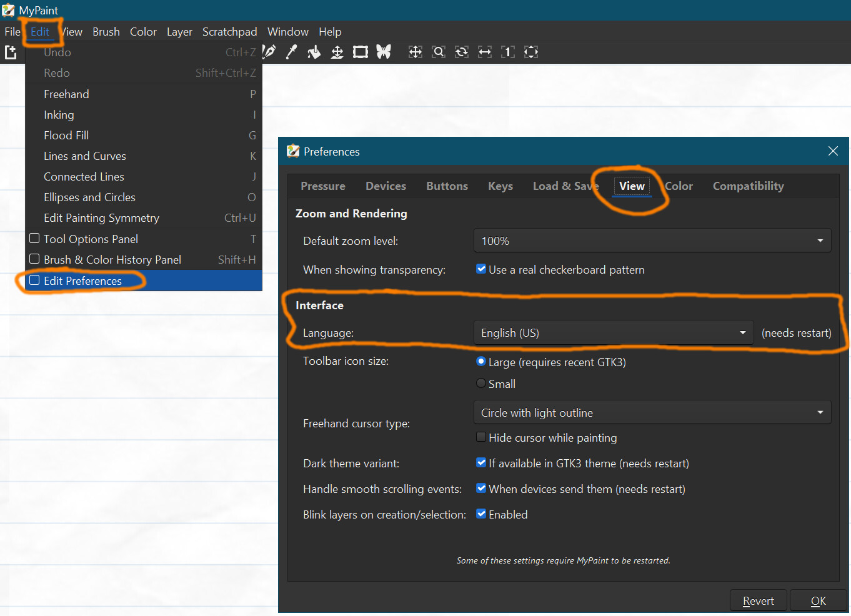Choose Ellipses and Circles menu entry
The width and height of the screenshot is (851, 616).
pos(143,197)
